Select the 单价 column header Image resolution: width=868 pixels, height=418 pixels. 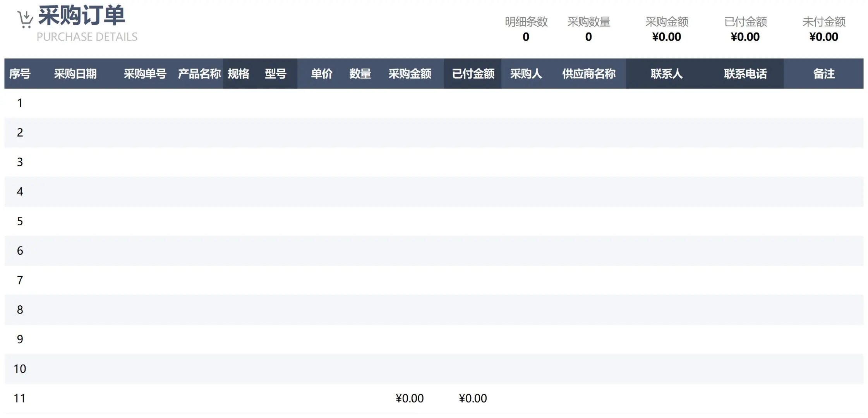pos(322,74)
